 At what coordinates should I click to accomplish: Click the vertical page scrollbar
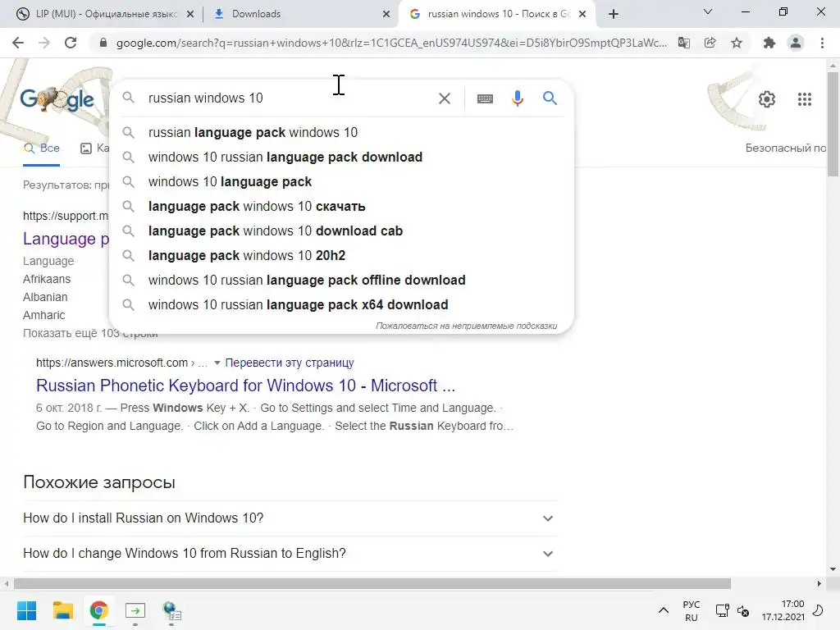click(833, 123)
